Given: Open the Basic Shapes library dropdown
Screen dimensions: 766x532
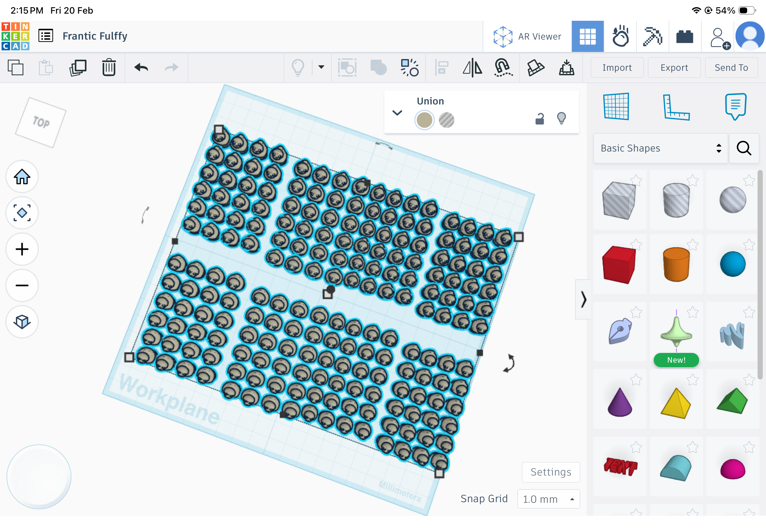Looking at the screenshot, I should point(660,148).
